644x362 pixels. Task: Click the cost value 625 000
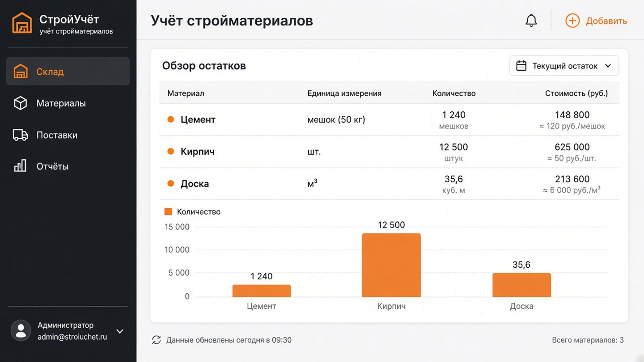[572, 147]
